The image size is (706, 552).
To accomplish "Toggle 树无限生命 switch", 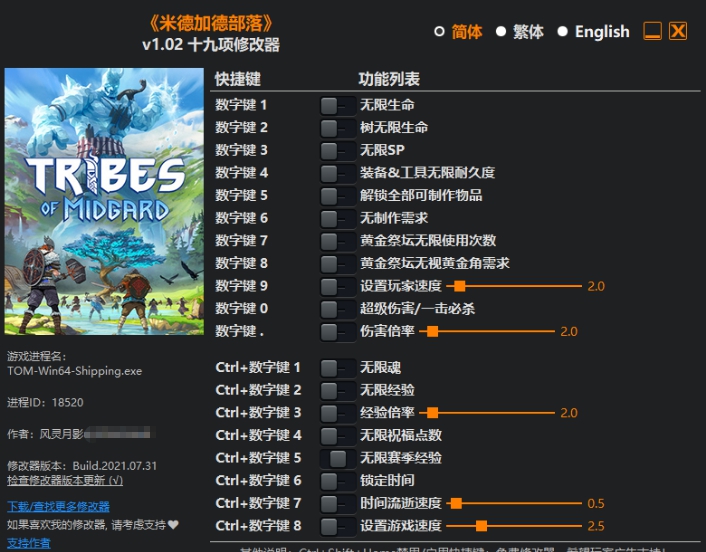I will 338,128.
